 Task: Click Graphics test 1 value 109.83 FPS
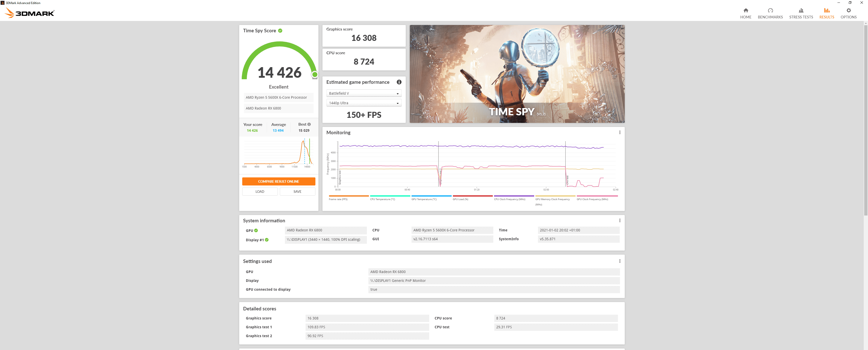pyautogui.click(x=367, y=327)
